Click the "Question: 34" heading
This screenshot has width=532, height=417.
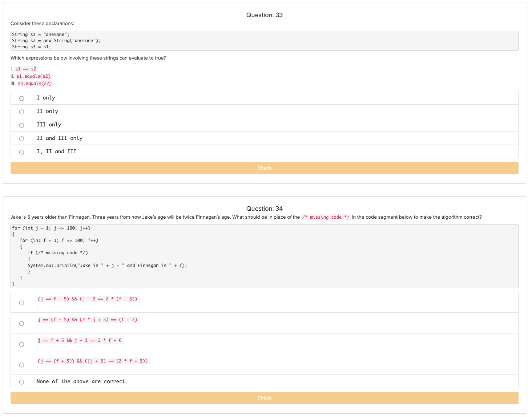(265, 208)
